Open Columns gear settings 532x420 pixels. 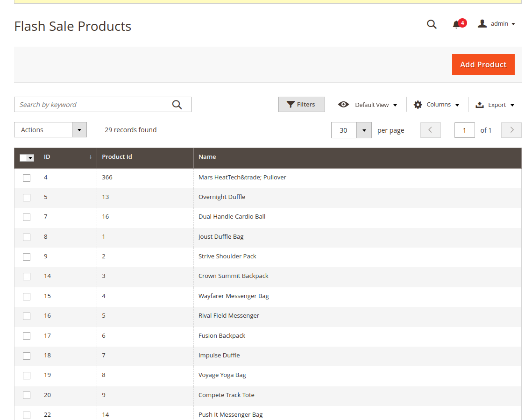[x=436, y=105]
